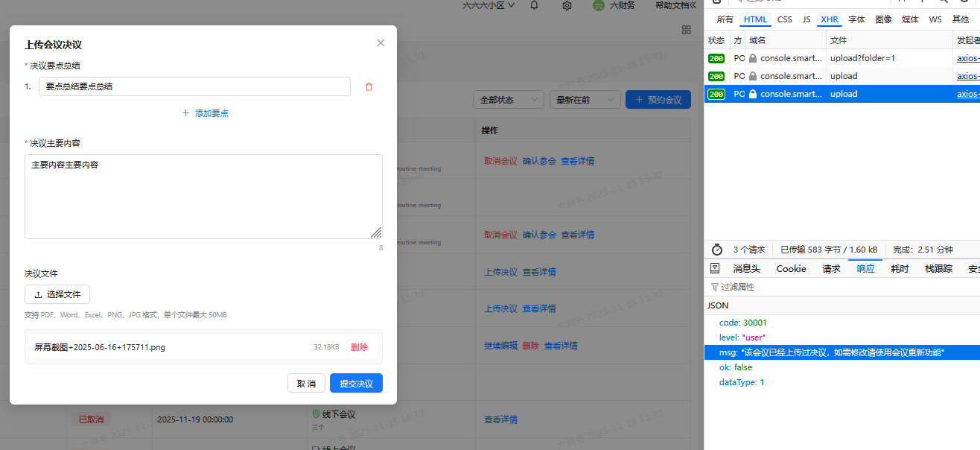This screenshot has width=980, height=450.
Task: Click the 六财务 user avatar
Action: coord(599,5)
